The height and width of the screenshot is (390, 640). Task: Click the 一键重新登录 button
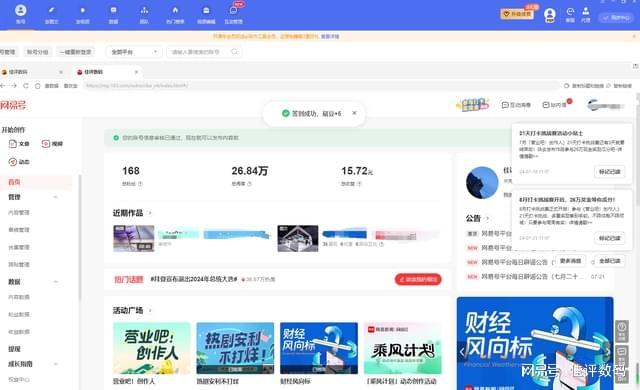(x=76, y=52)
